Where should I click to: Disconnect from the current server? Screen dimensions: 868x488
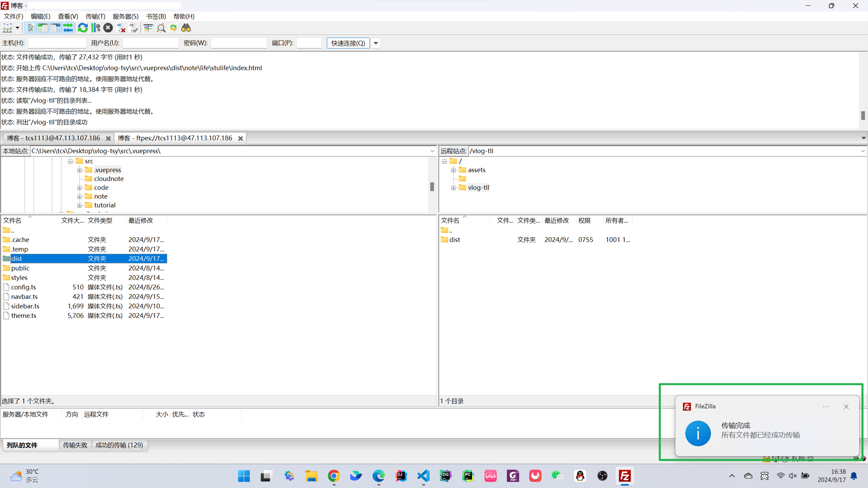coord(121,28)
